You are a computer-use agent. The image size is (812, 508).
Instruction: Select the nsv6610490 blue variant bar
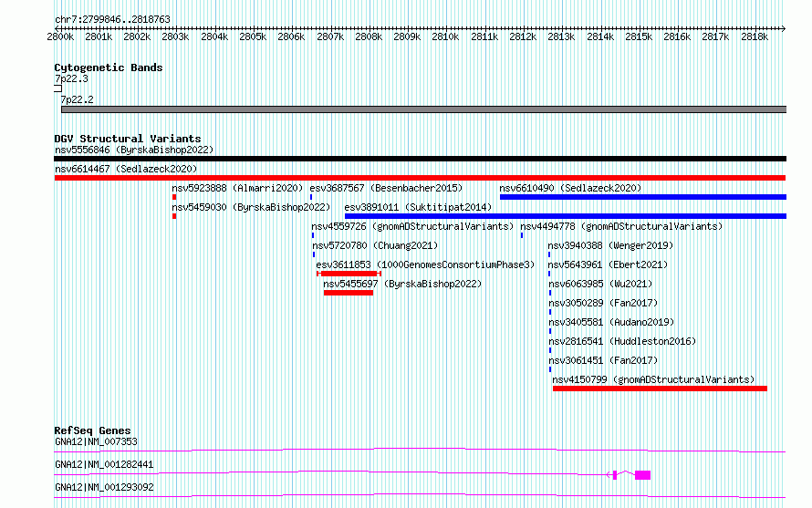pyautogui.click(x=642, y=197)
